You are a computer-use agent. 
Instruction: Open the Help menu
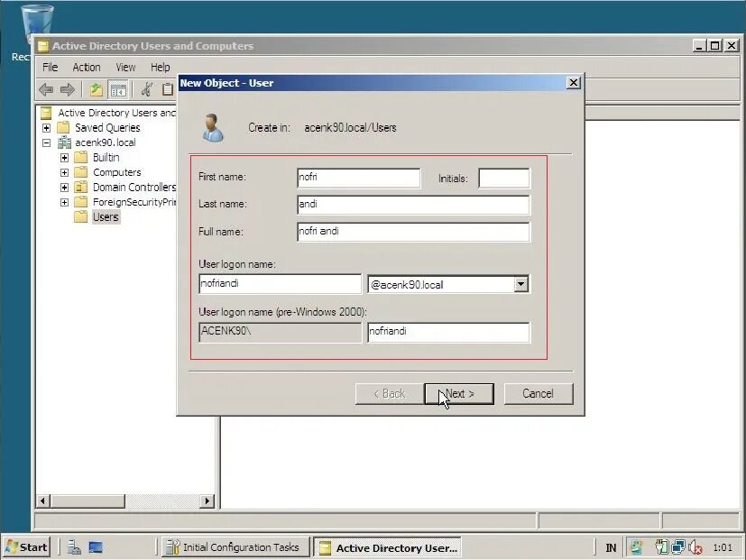click(161, 67)
